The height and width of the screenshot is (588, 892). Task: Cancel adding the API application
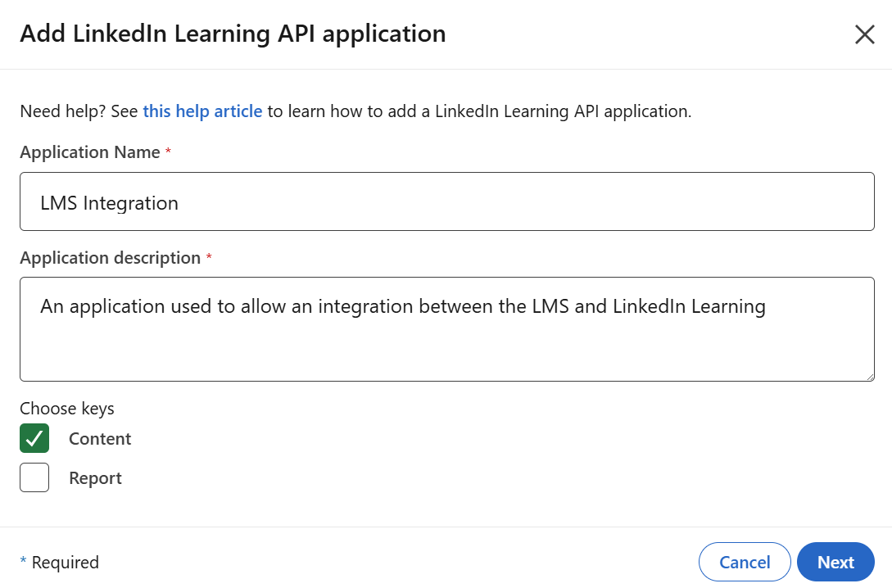click(x=744, y=562)
